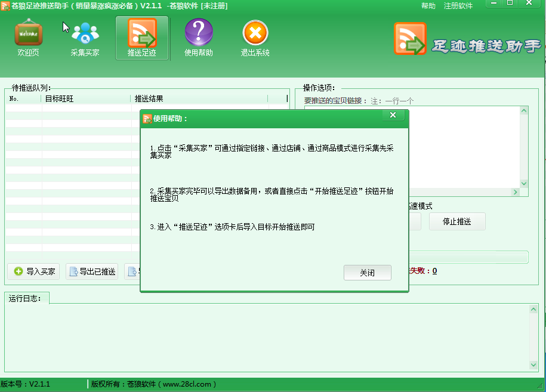Select the 采集买家 collect buyers tool
This screenshot has width=546, height=392.
click(85, 38)
